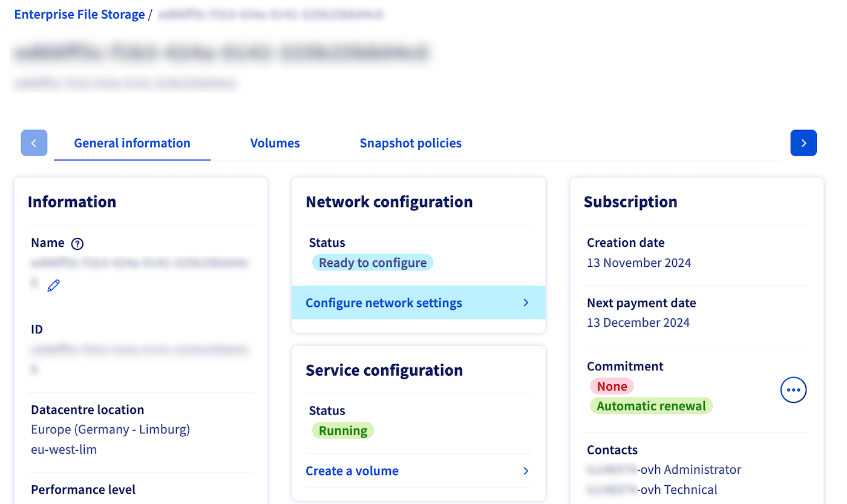Click the Ready to configure status badge
This screenshot has height=504, width=847.
tap(373, 262)
